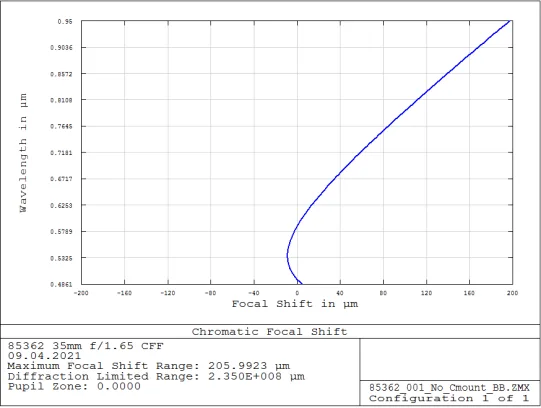Click y-axis tick label '0.9036'
Screen dimensions: 541x408
61,48
